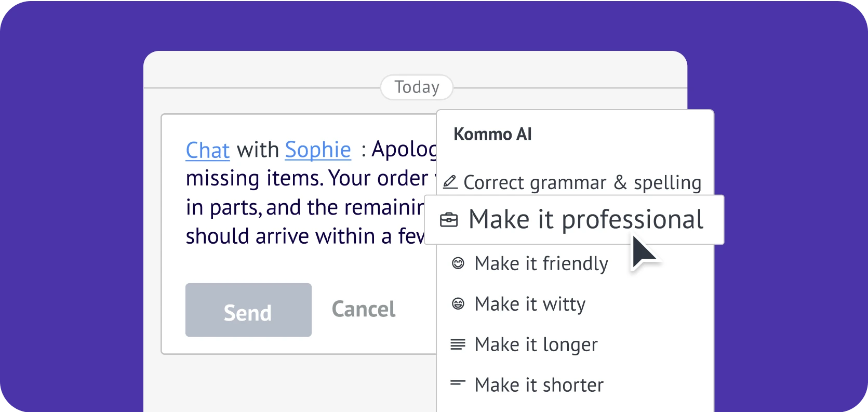Click the smiley icon next to Make it friendly

coord(458,263)
